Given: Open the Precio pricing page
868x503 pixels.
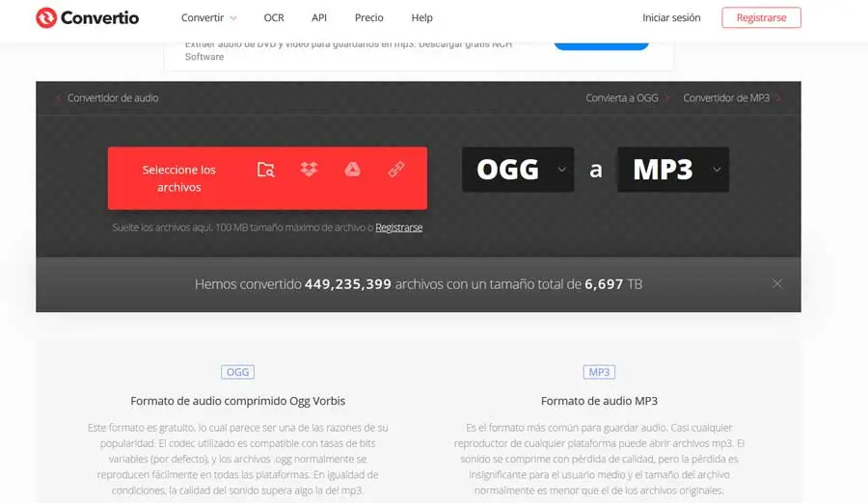Looking at the screenshot, I should (368, 17).
